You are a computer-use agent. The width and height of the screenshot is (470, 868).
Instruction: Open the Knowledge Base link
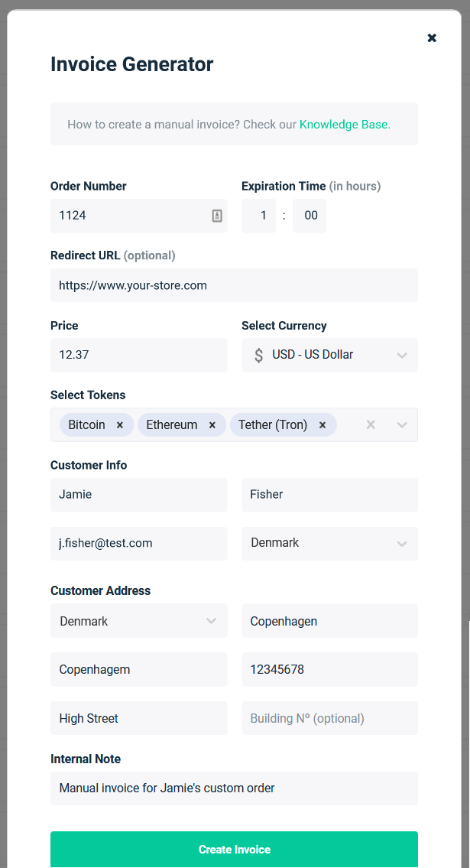click(343, 124)
